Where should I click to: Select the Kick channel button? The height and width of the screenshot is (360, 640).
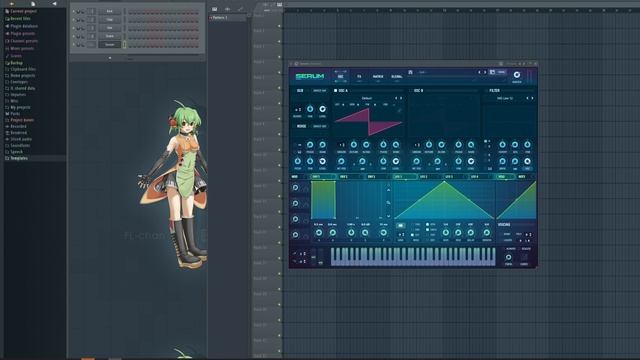click(109, 11)
